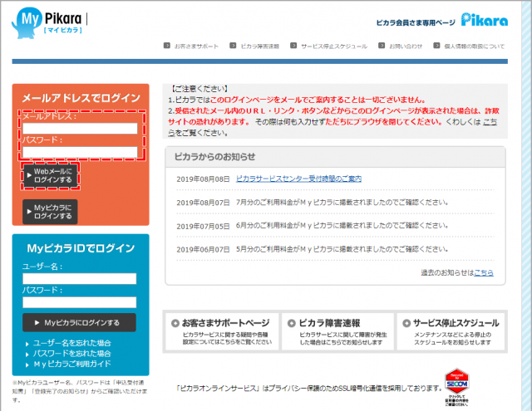Click Myピカラにログインする button in orange panel
The width and height of the screenshot is (532, 411).
click(50, 212)
